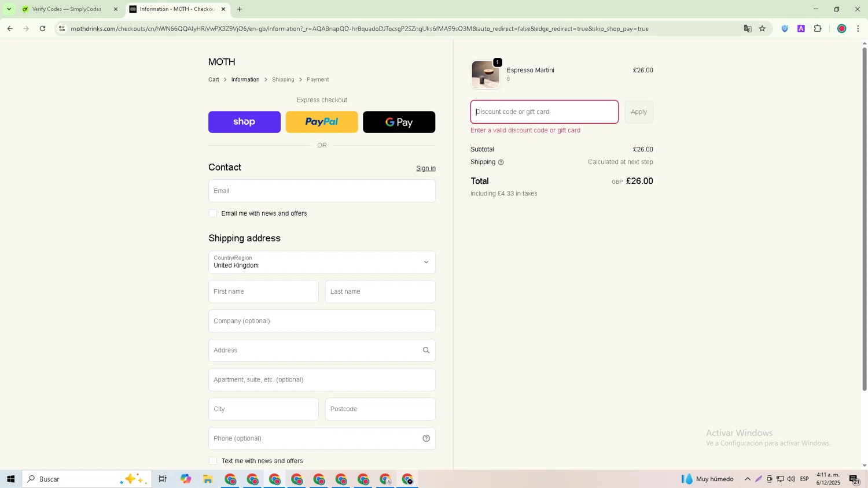The width and height of the screenshot is (868, 488).
Task: Click the browser address bar URL
Action: 359,28
